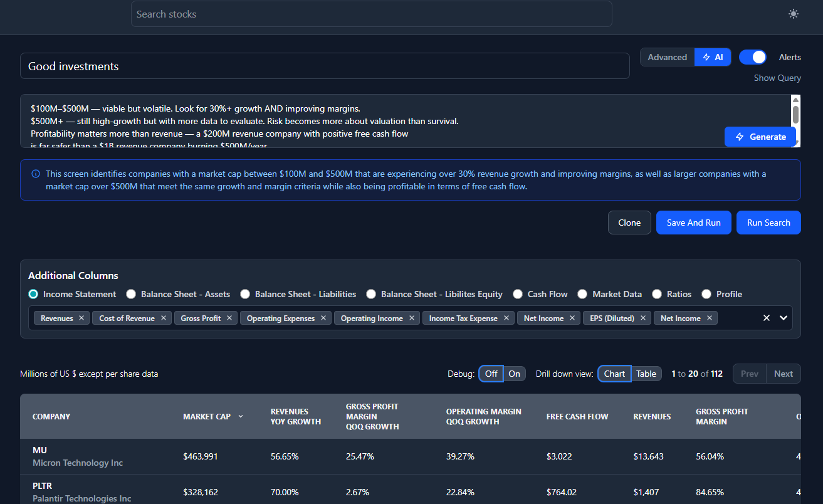Remove the EPS (Diluted) chip X icon
The width and height of the screenshot is (823, 504).
click(643, 318)
